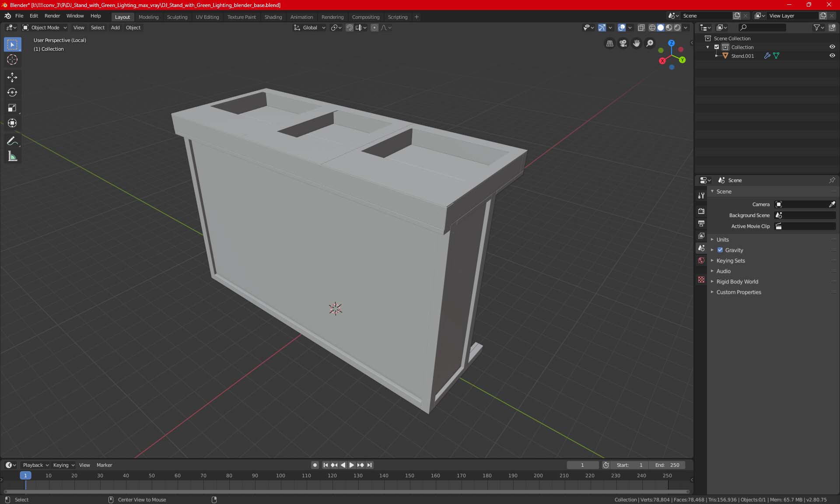Toggle snapping magnet icon
The width and height of the screenshot is (840, 504).
(350, 28)
